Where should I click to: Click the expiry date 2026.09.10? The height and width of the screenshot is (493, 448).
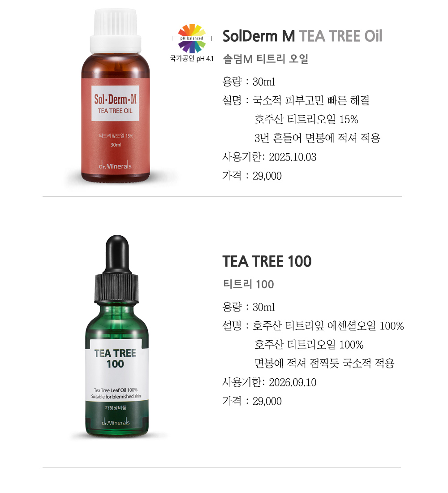click(x=293, y=382)
